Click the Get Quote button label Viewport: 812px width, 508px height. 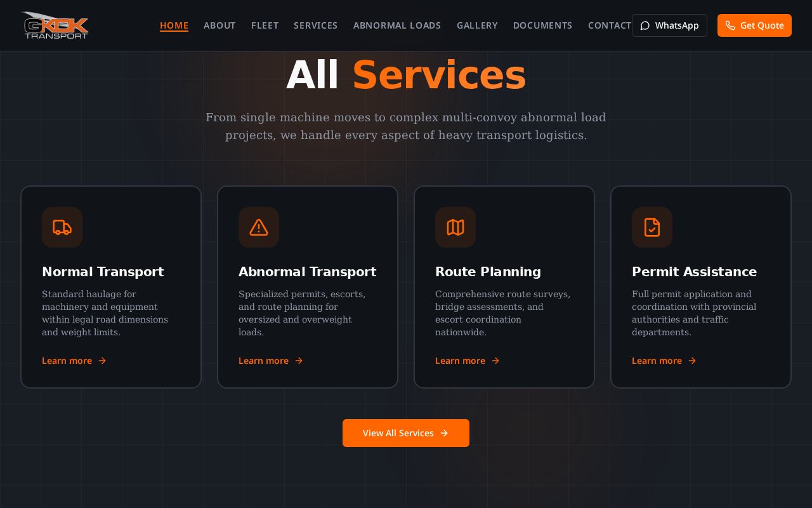[x=762, y=25]
